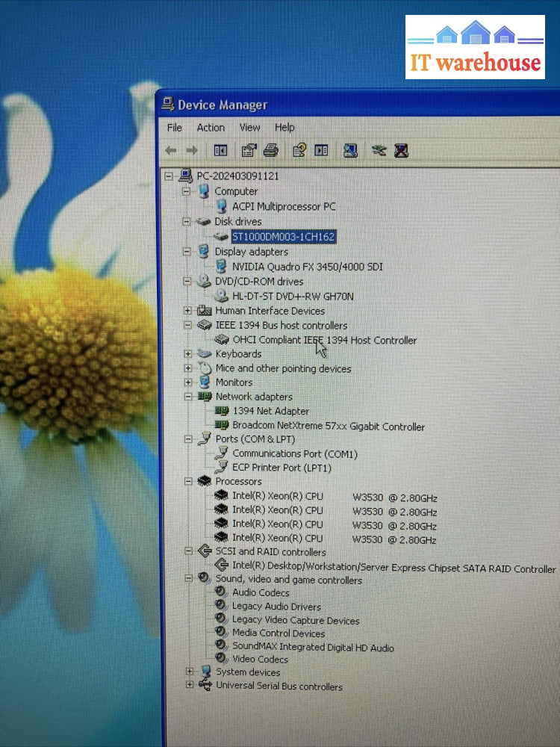Select Broadcom NetXtreme 57xx Gigabit Controller
Viewport: 560px width, 747px height.
coord(329,427)
